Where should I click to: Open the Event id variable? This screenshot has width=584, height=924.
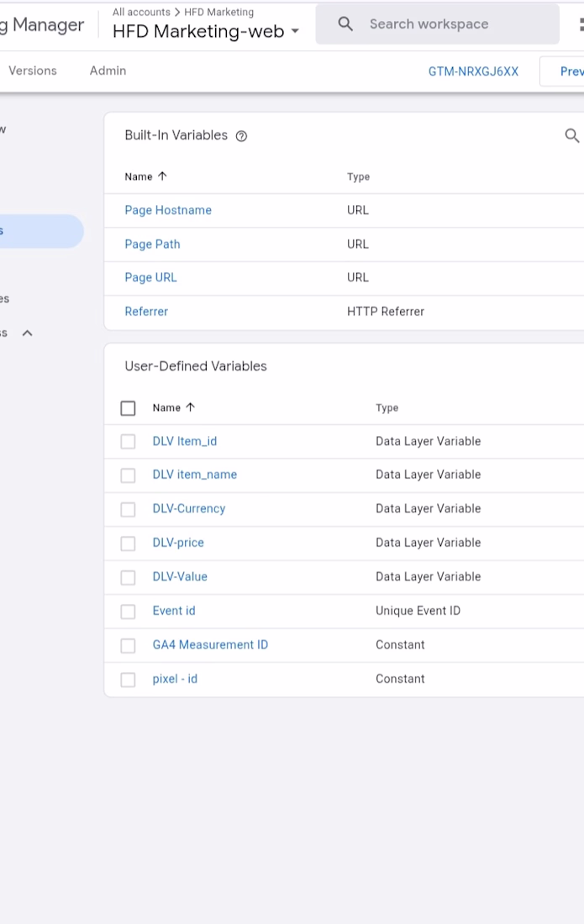pos(174,611)
